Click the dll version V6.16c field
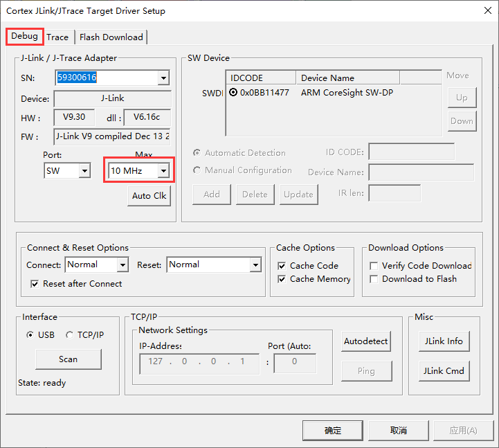The height and width of the screenshot is (448, 499). pyautogui.click(x=147, y=117)
